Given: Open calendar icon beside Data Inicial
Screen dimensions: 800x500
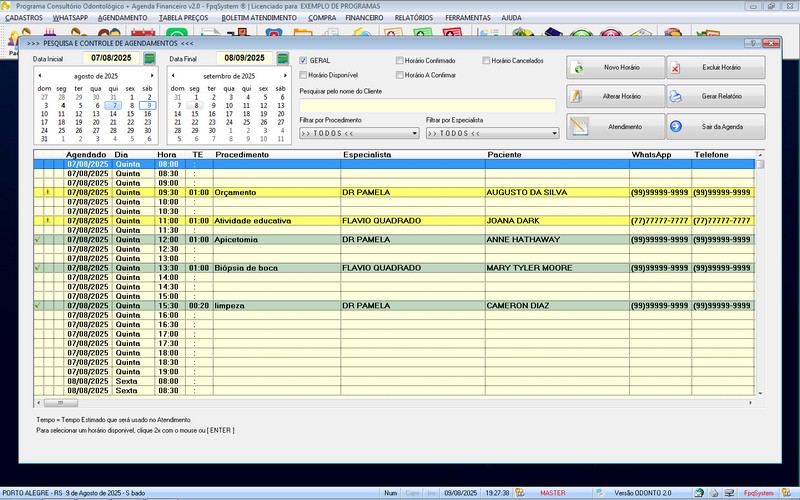Looking at the screenshot, I should [149, 59].
